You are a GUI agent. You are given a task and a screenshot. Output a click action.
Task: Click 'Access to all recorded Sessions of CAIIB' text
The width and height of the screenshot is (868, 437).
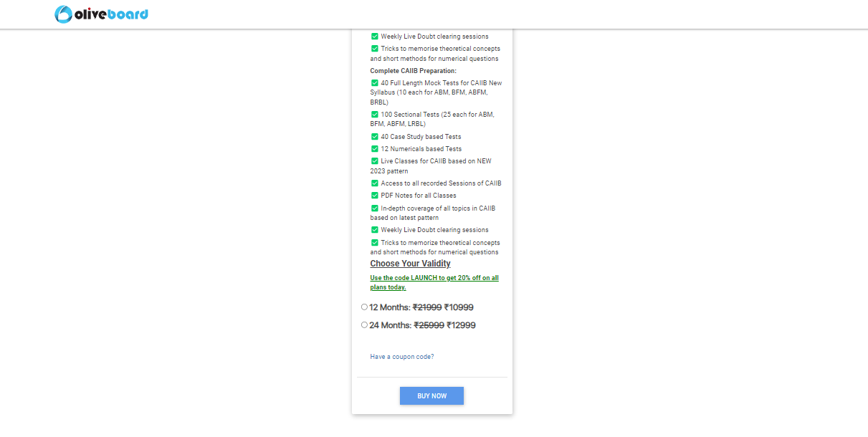[x=441, y=183]
